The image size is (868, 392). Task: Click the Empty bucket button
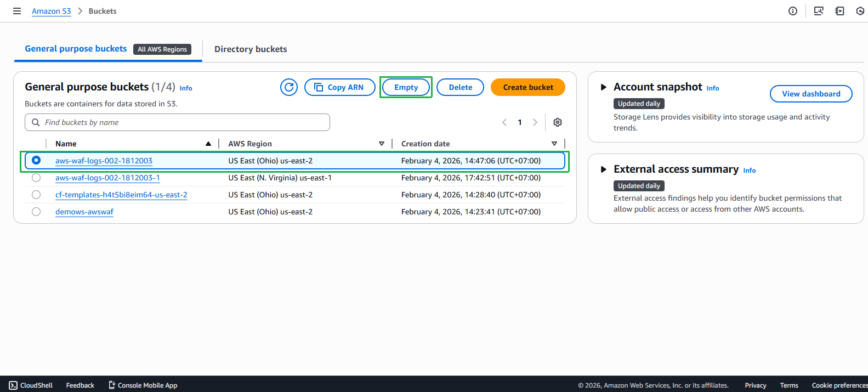pos(406,87)
